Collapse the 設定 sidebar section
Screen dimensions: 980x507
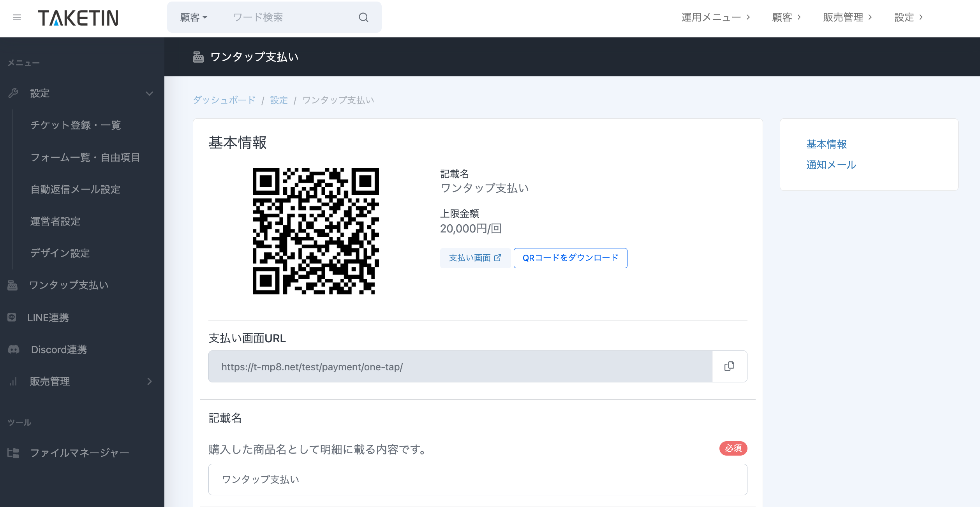[x=149, y=93]
